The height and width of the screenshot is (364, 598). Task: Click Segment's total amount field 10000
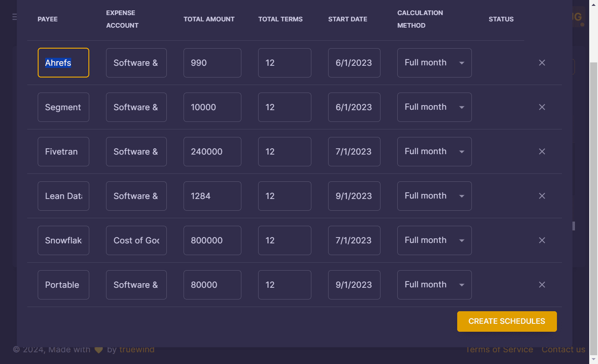point(212,107)
